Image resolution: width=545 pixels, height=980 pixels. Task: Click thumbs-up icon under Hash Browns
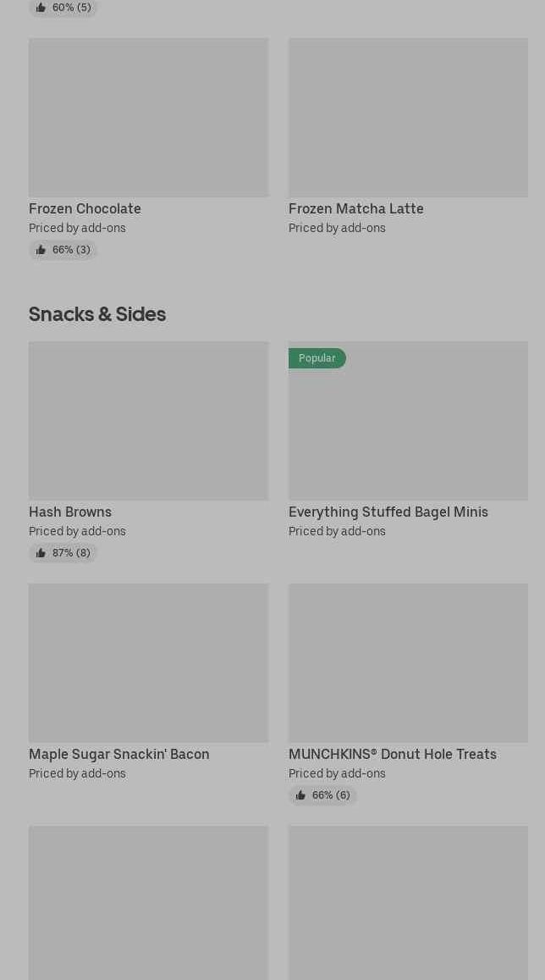click(x=41, y=553)
